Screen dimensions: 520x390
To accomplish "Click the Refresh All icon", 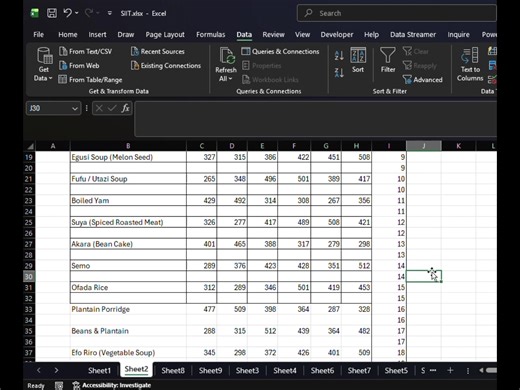I will [x=227, y=55].
